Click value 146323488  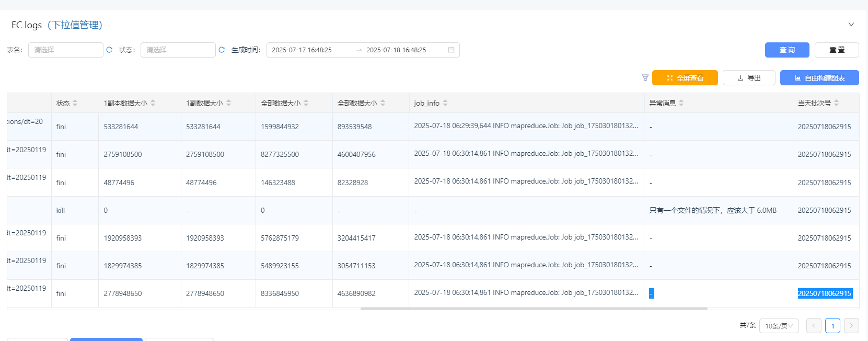278,183
